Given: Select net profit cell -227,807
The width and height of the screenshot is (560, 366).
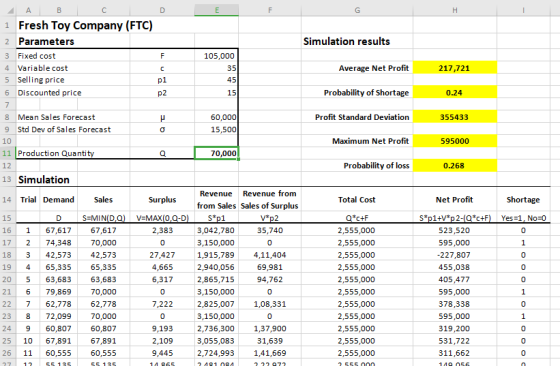Looking at the screenshot, I should (454, 255).
